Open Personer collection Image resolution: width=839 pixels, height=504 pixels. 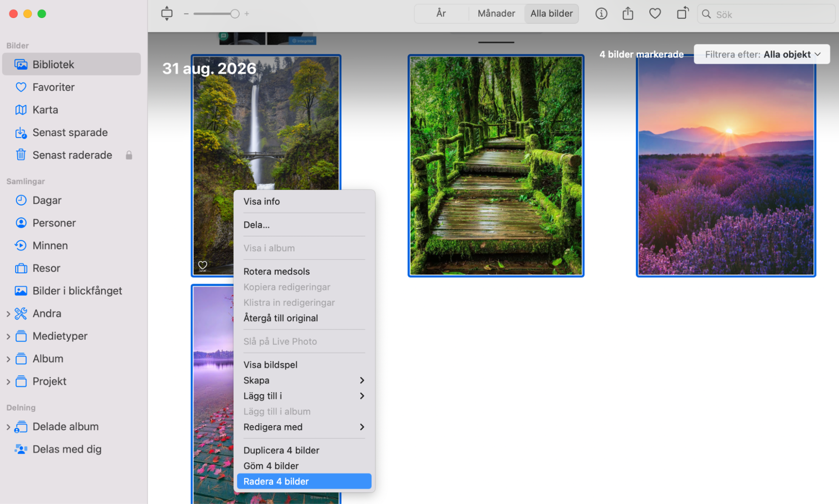point(71,223)
